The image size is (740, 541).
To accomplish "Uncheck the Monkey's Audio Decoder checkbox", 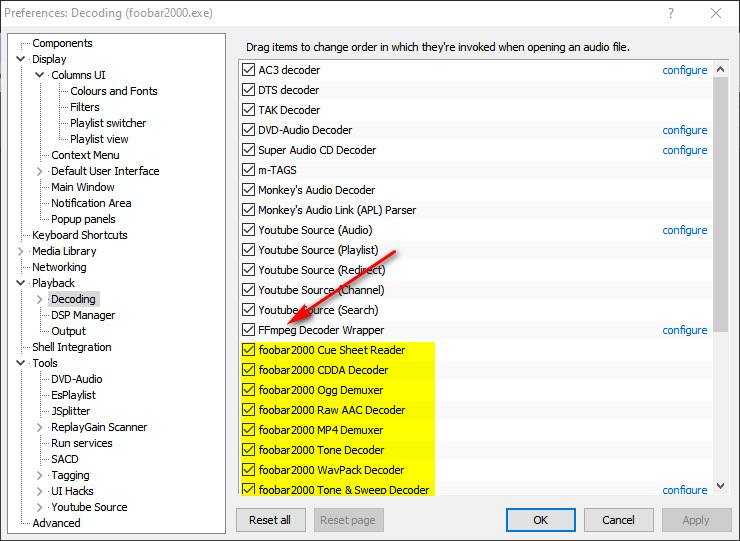I will click(x=249, y=190).
